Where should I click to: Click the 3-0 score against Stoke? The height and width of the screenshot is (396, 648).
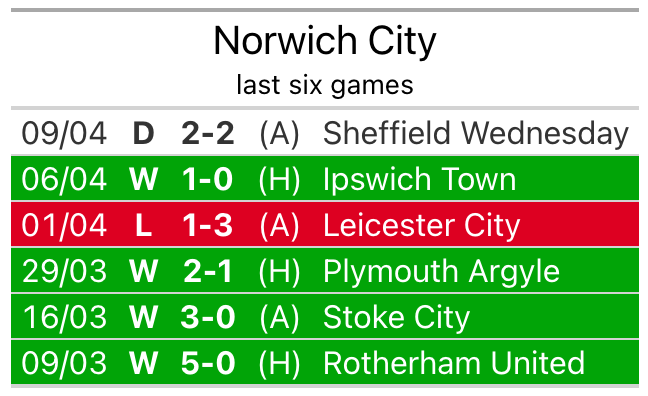point(208,317)
